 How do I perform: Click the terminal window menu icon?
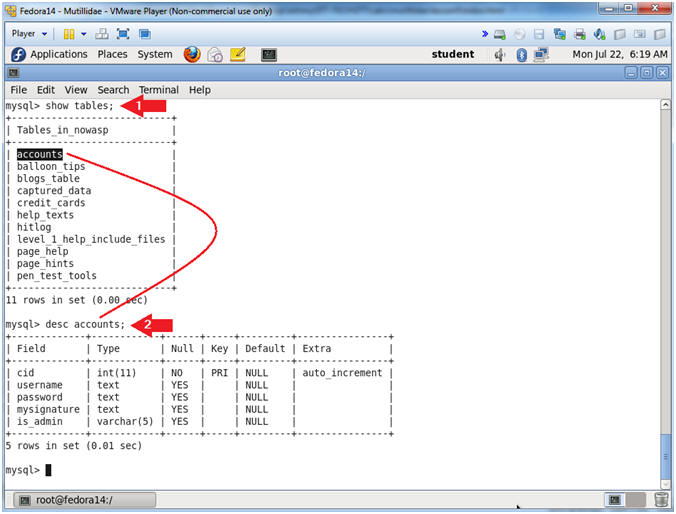13,73
